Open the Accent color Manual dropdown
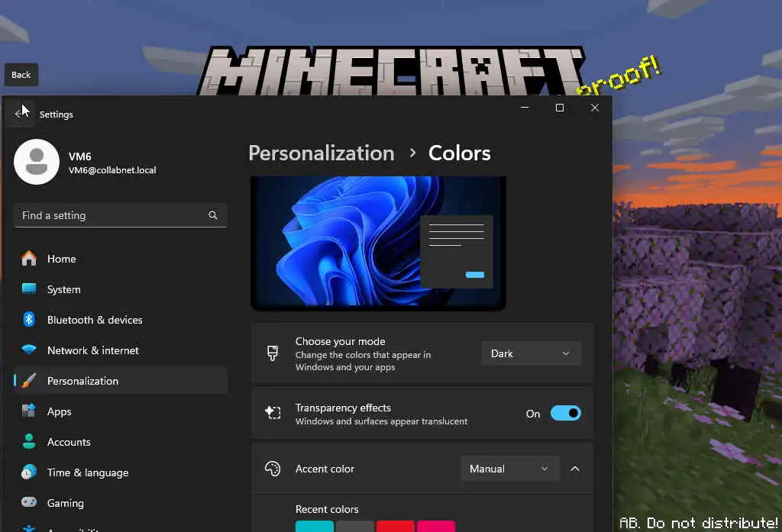Viewport: 782px width, 532px height. (509, 469)
